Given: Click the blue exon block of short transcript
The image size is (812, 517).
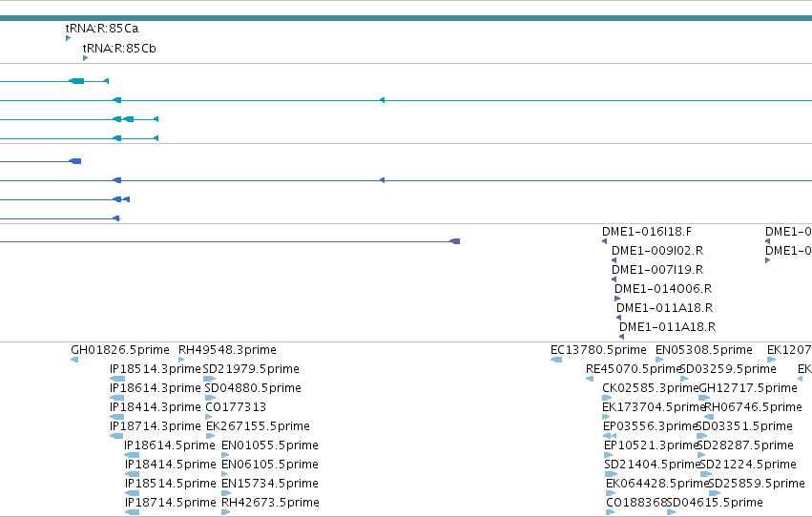Looking at the screenshot, I should point(75,161).
